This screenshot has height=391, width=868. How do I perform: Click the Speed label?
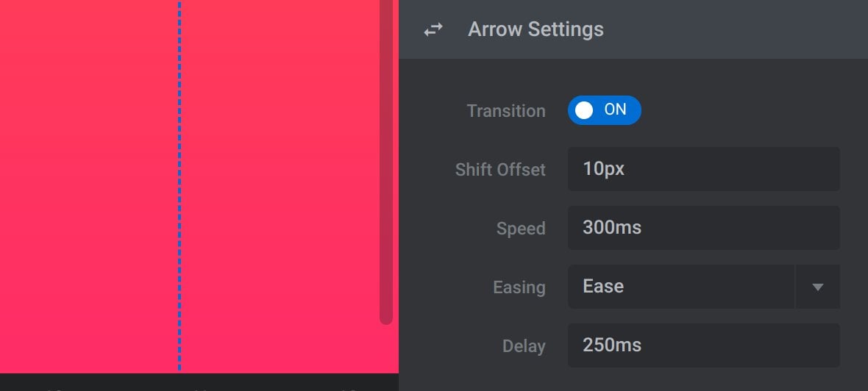pos(520,229)
